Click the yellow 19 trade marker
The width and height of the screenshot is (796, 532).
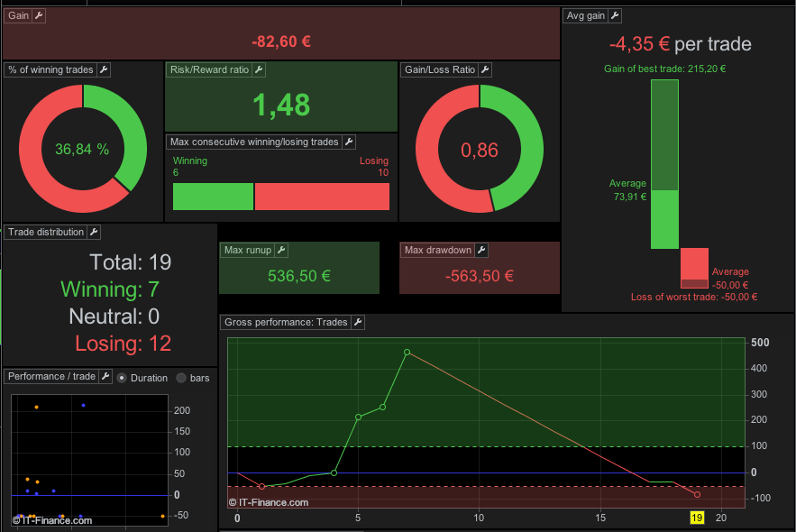[697, 518]
